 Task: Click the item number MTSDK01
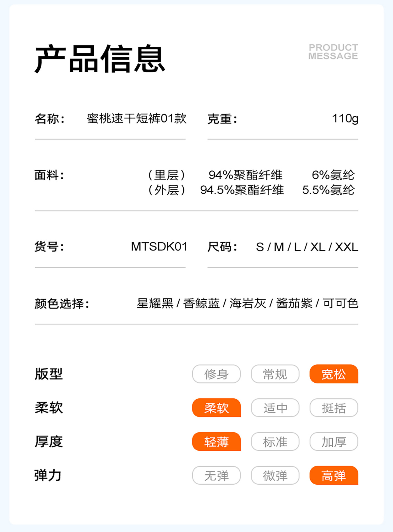tap(159, 247)
